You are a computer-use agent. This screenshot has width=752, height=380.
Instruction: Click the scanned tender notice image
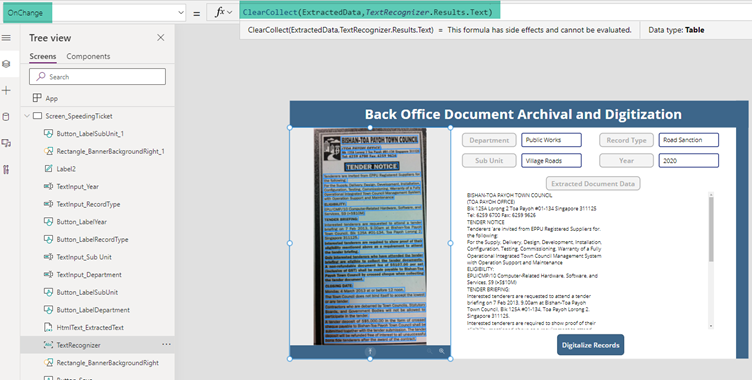(370, 236)
